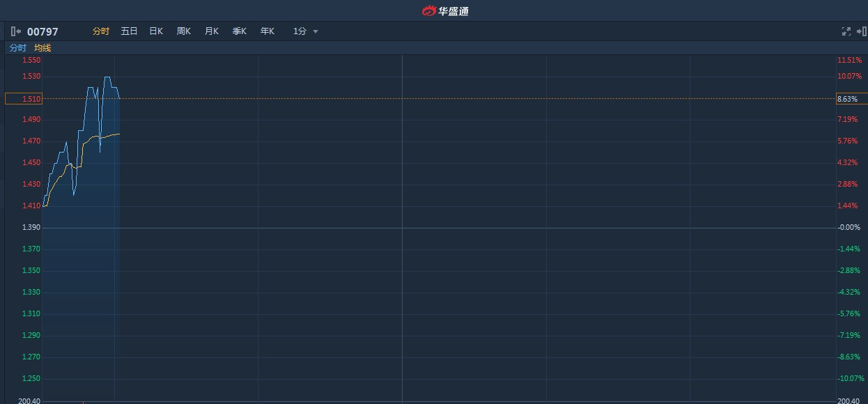Viewport: 868px width, 404px height.
Task: Click the latest point of the blue price line
Action: pos(119,98)
